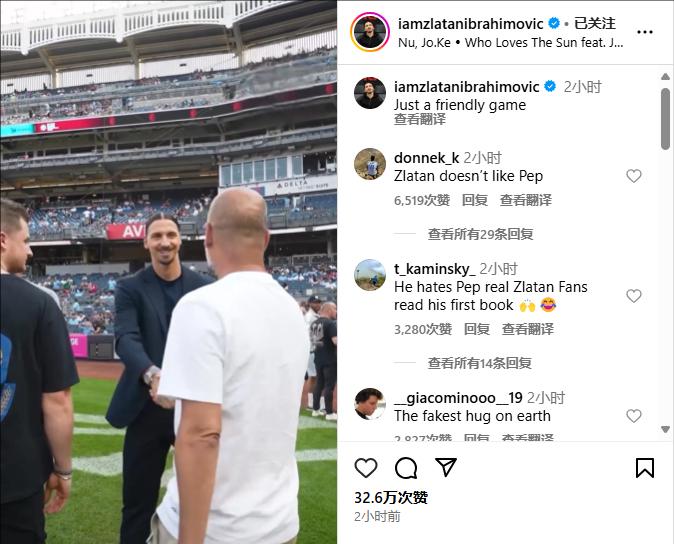Share the post via paper plane icon
This screenshot has height=544, width=674.
[446, 467]
